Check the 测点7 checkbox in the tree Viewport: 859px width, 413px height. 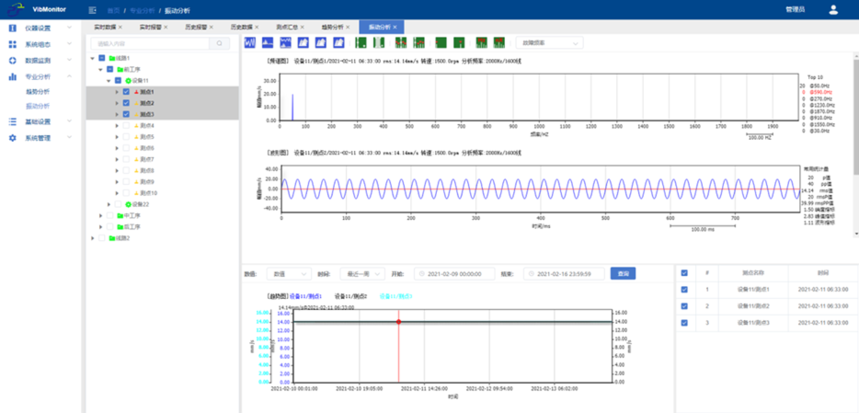point(126,159)
